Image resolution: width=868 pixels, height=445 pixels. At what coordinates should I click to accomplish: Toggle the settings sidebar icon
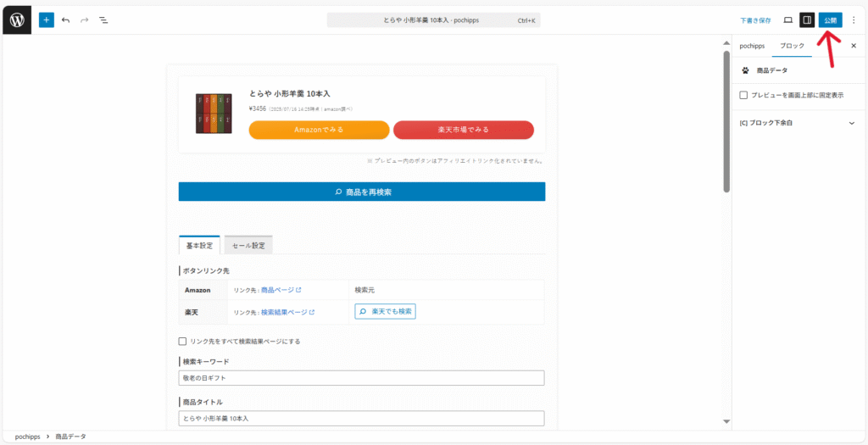807,20
